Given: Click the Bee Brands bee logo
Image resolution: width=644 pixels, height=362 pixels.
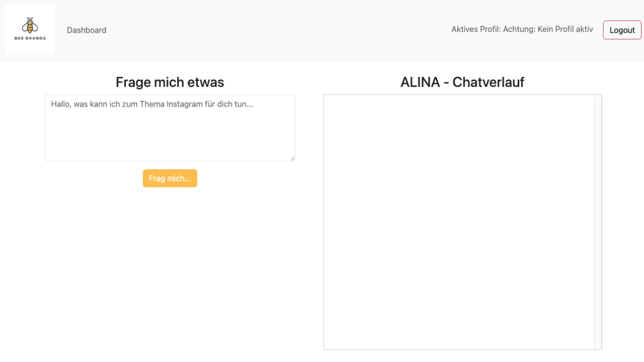Looking at the screenshot, I should coord(30,25).
